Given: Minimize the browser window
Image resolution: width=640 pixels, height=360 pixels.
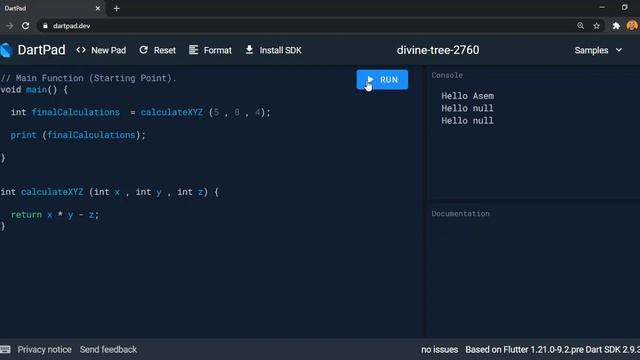Looking at the screenshot, I should click(602, 7).
